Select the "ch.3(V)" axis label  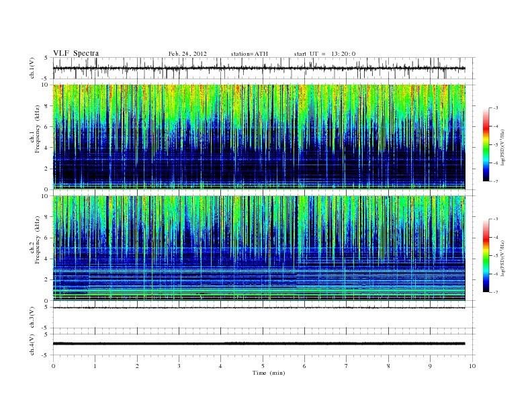pos(32,317)
